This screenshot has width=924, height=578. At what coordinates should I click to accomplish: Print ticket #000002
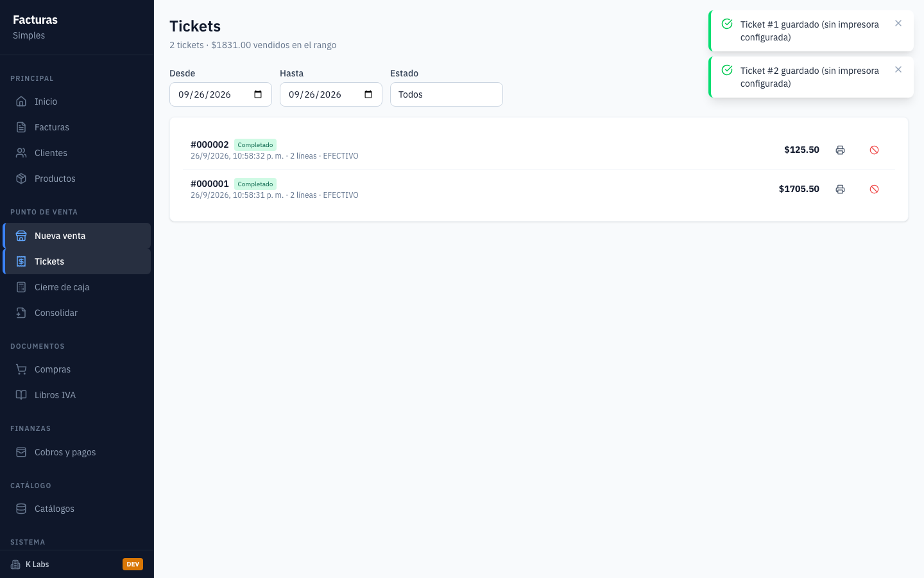pos(840,150)
